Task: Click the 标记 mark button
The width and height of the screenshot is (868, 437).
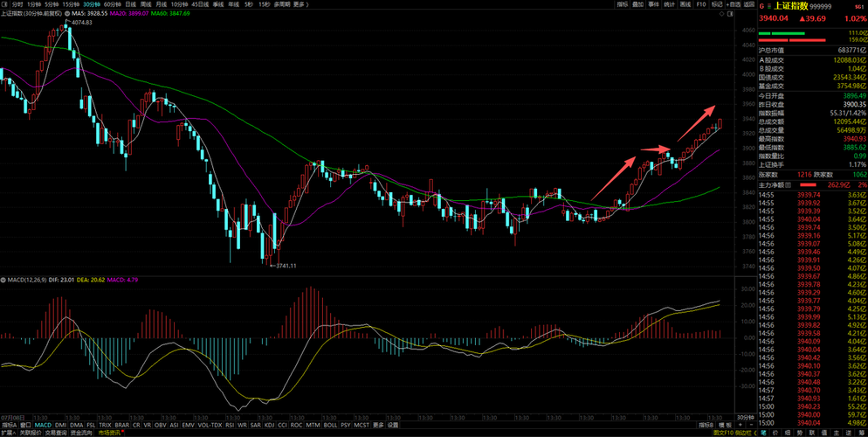Action: [x=717, y=3]
